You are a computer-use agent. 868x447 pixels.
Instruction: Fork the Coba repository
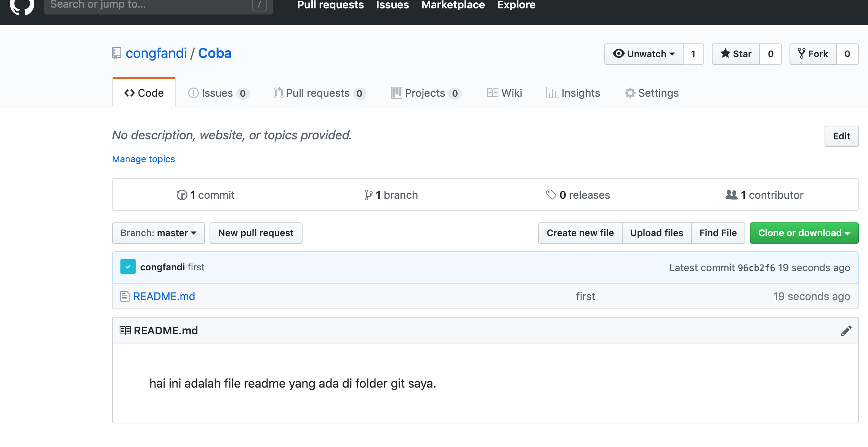(813, 54)
